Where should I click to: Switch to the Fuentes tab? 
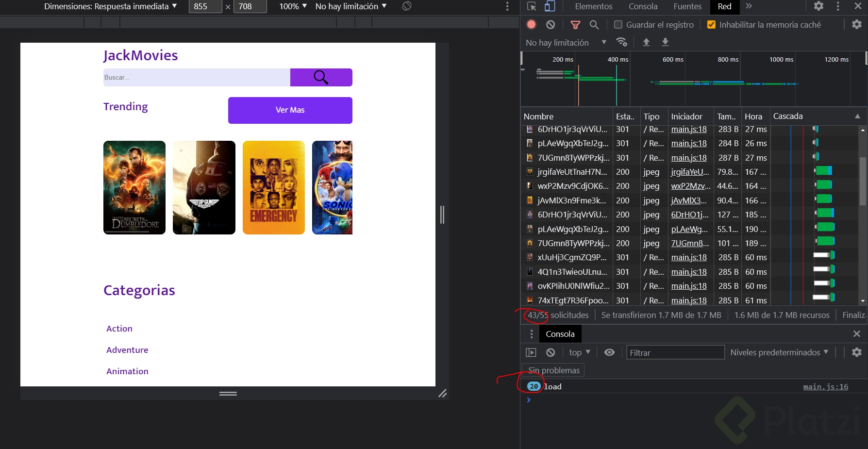686,6
